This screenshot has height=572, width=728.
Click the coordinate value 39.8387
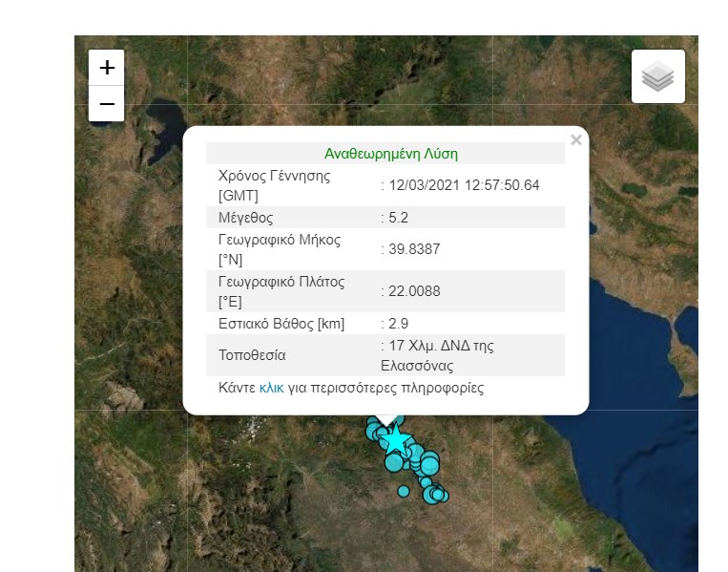coord(412,249)
